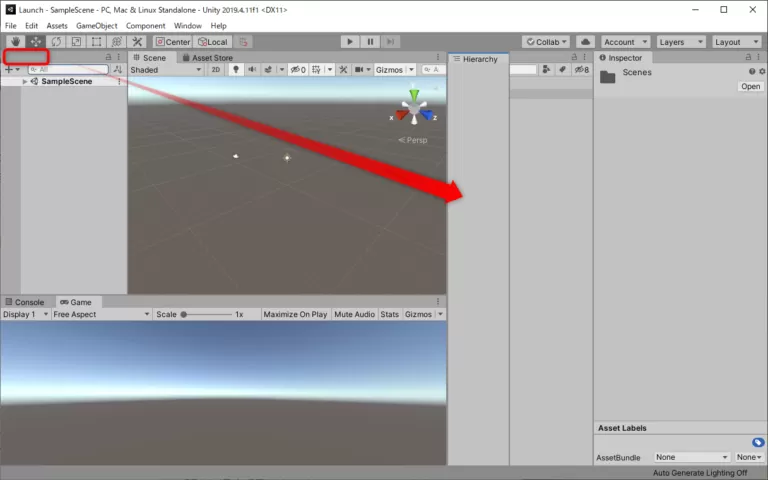
Task: Click the Open button in Inspector
Action: pyautogui.click(x=750, y=87)
